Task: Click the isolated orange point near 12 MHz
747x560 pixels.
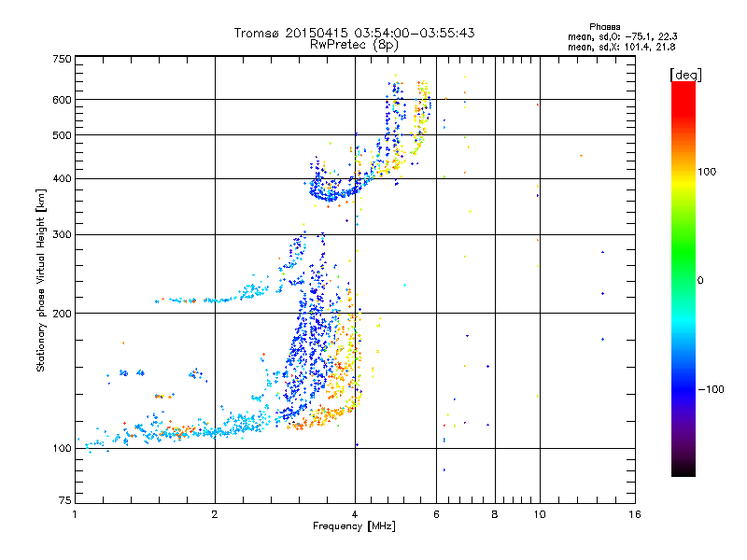Action: pos(581,156)
